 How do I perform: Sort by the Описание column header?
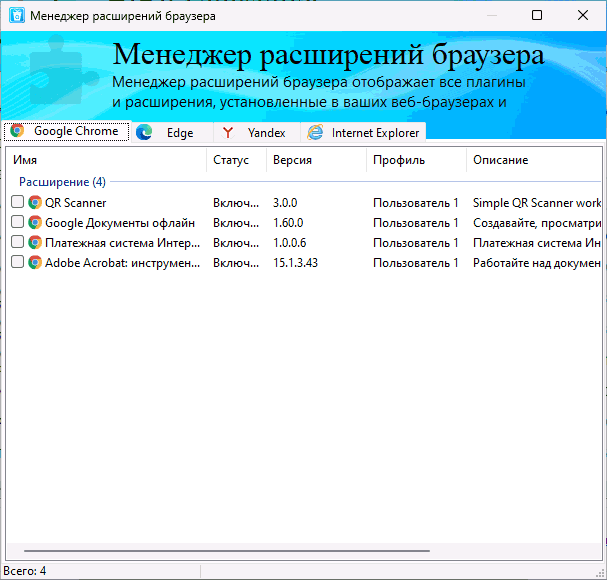pos(534,160)
